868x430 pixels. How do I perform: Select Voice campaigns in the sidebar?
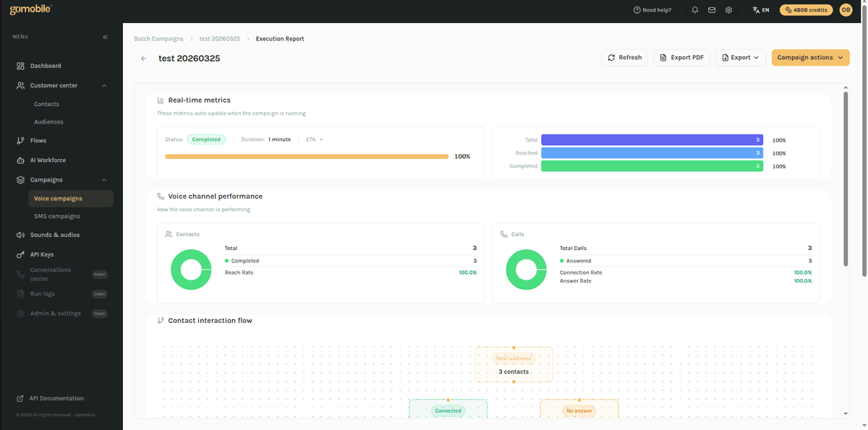61,198
